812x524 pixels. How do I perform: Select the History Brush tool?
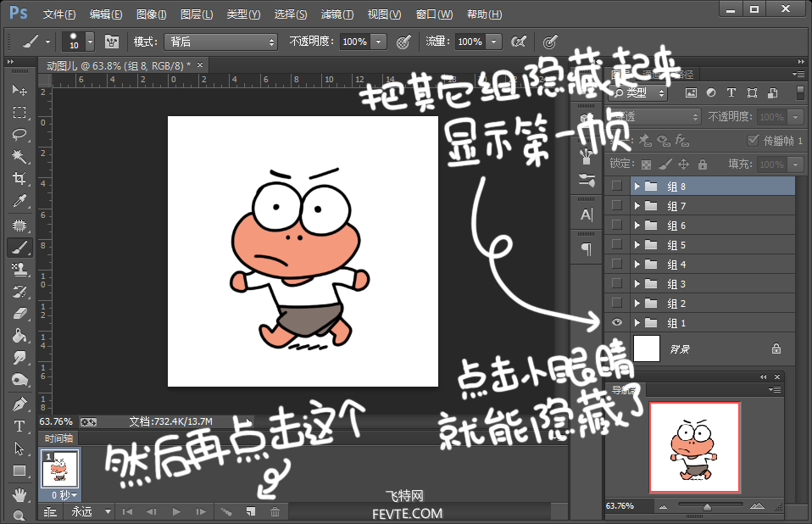(19, 292)
